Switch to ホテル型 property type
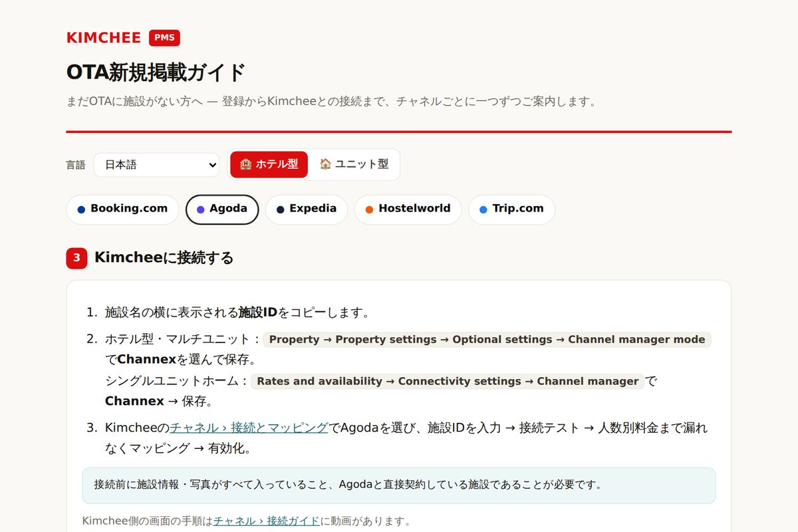 [x=269, y=164]
